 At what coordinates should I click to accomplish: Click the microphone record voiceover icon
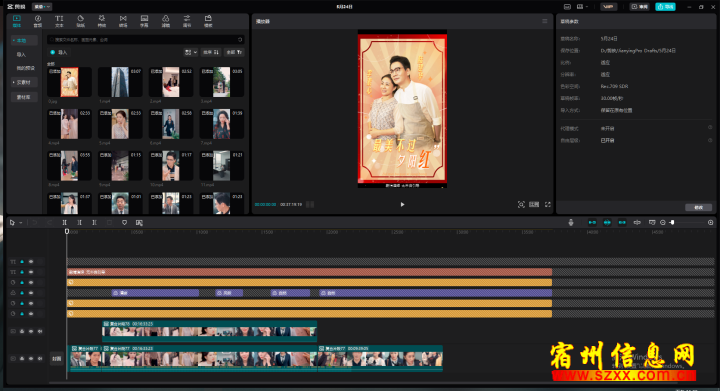click(x=571, y=223)
